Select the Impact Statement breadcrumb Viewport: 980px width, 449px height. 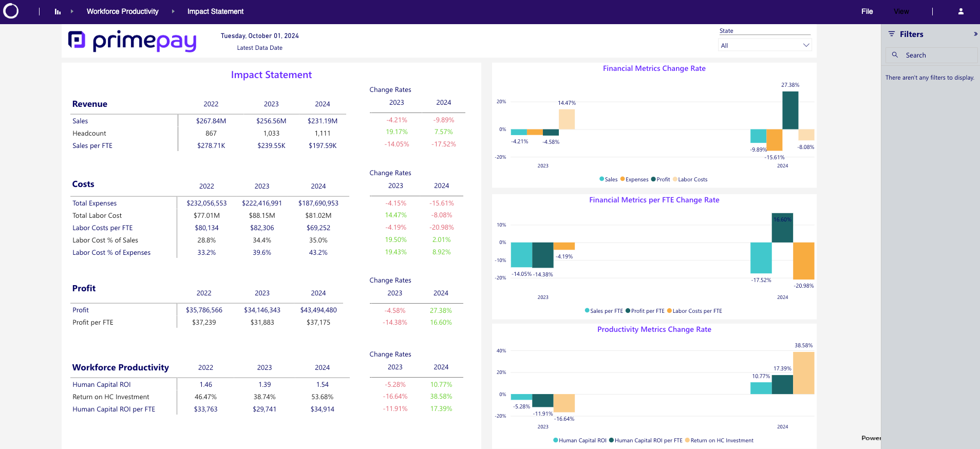pos(216,11)
